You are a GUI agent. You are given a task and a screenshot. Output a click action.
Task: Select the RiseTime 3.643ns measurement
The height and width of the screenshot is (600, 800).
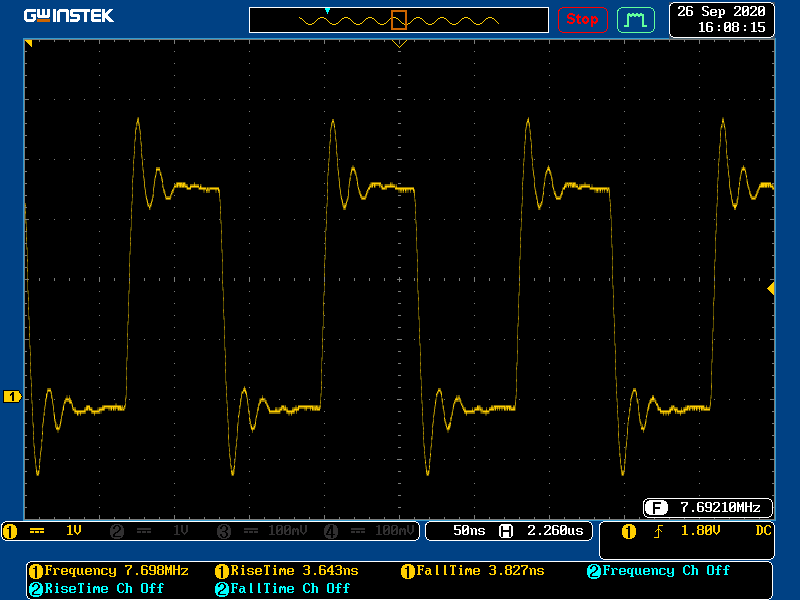click(287, 571)
